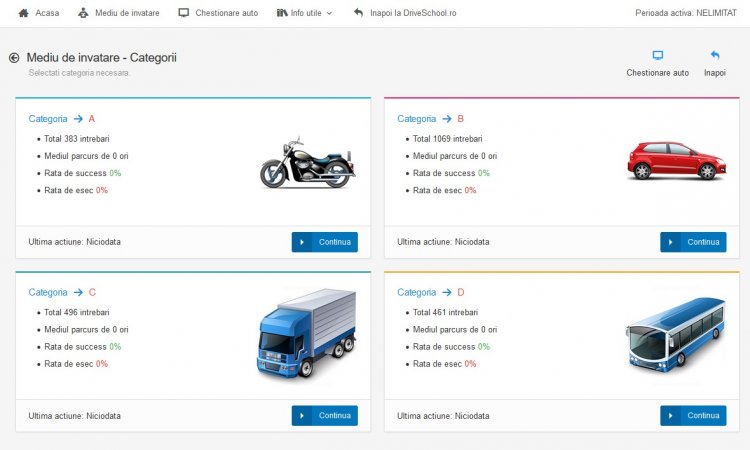This screenshot has width=750, height=450.
Task: Click 'Rata de esec 0%' in Category B
Action: [x=444, y=190]
